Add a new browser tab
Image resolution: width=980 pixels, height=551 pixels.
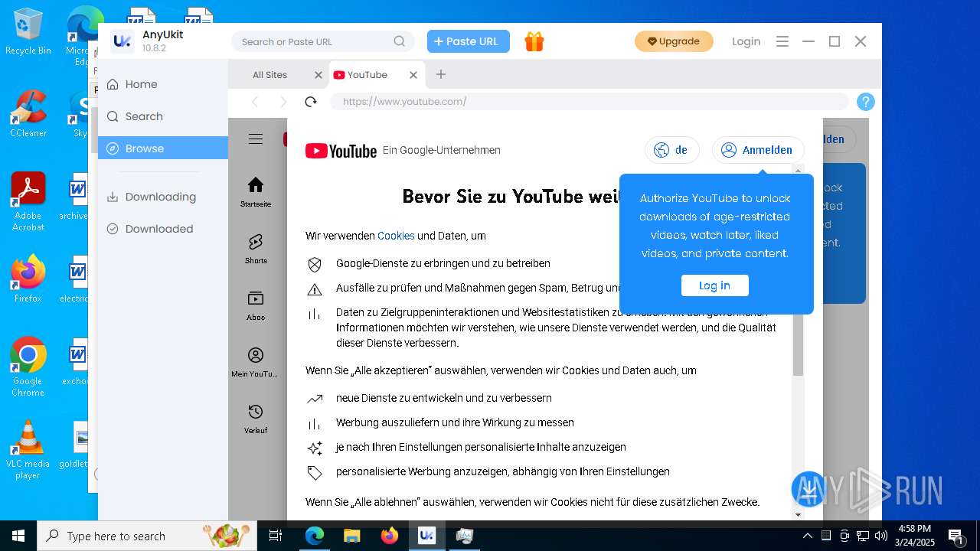pos(441,74)
